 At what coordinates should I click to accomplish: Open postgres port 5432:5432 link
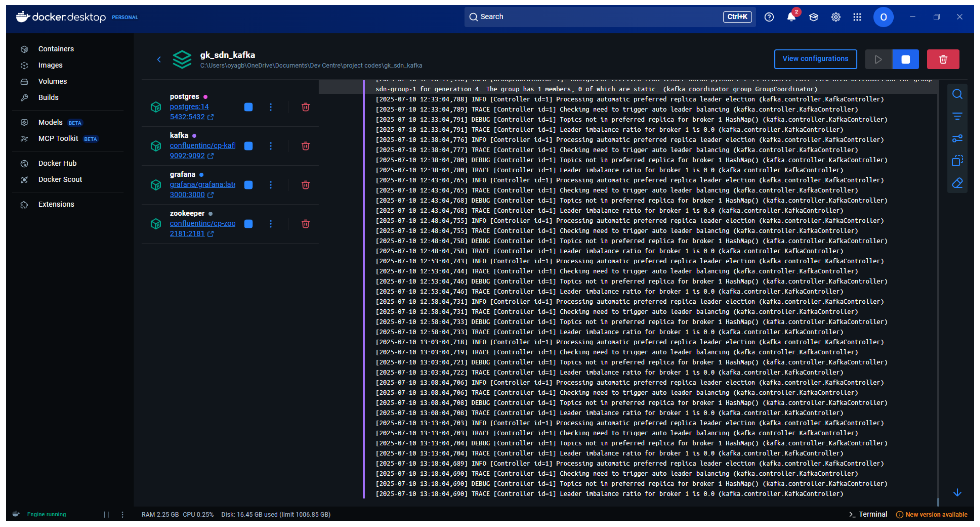coord(191,117)
